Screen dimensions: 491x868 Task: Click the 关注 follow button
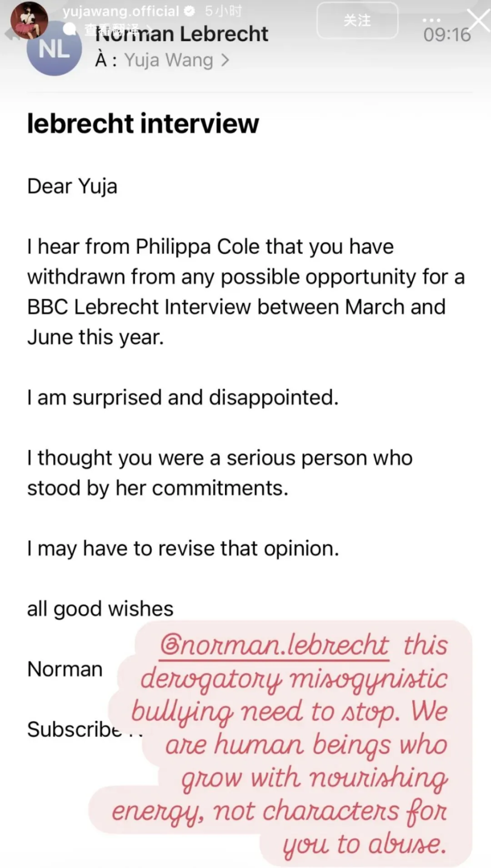point(357,20)
